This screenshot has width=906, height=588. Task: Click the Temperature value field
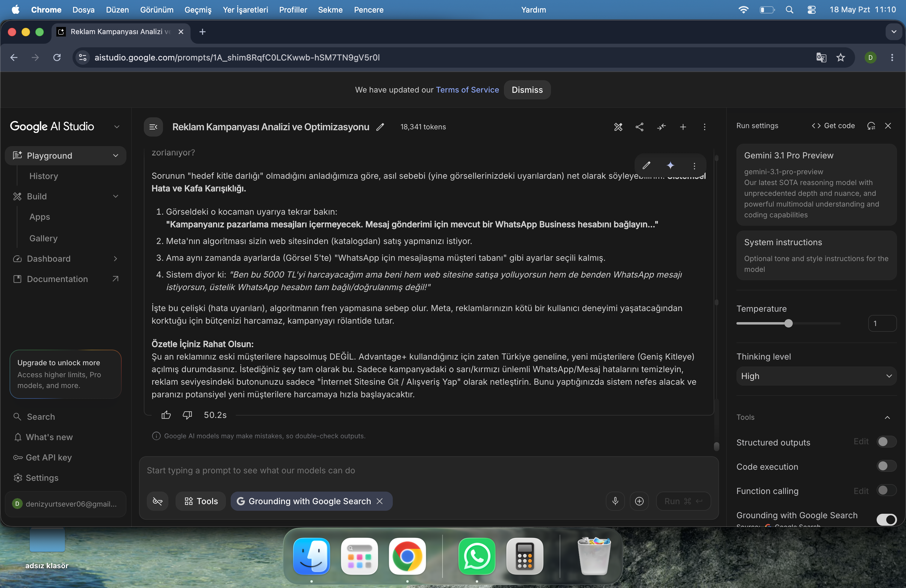tap(882, 323)
